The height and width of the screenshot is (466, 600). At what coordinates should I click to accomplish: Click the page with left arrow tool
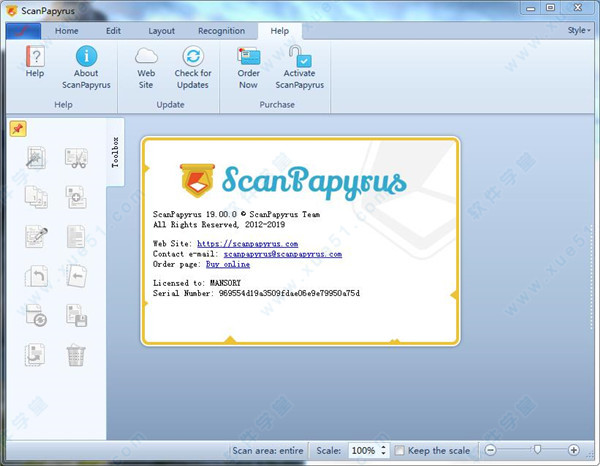(x=76, y=275)
